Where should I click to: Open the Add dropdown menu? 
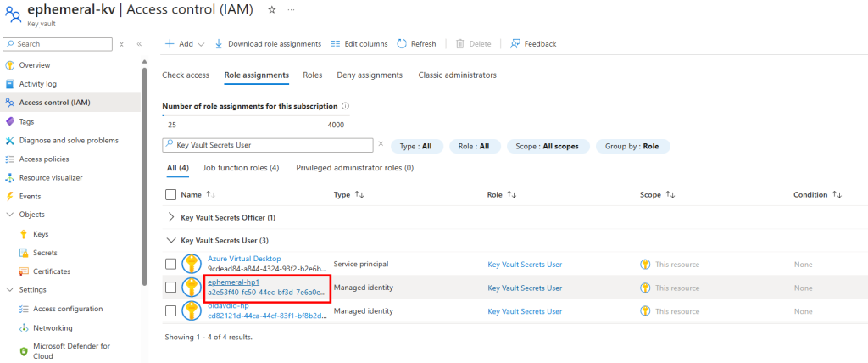(182, 44)
